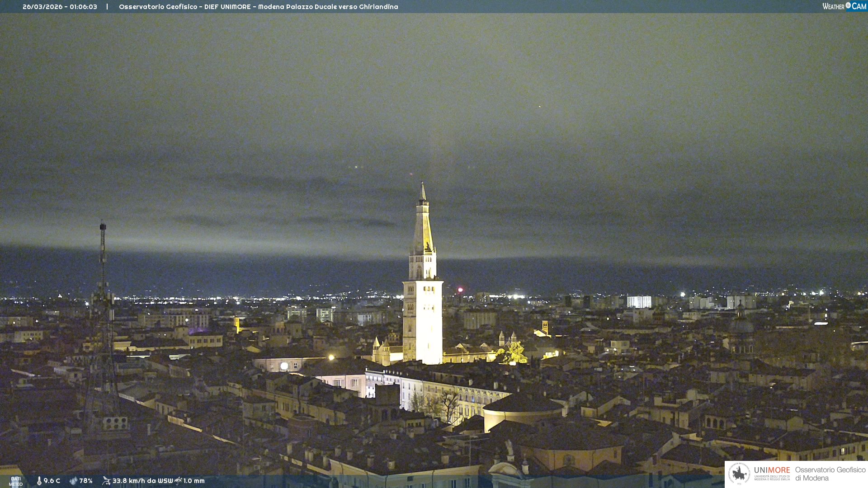Image resolution: width=868 pixels, height=488 pixels.
Task: Click the WeatherCam camera lens icon
Action: click(x=848, y=5)
